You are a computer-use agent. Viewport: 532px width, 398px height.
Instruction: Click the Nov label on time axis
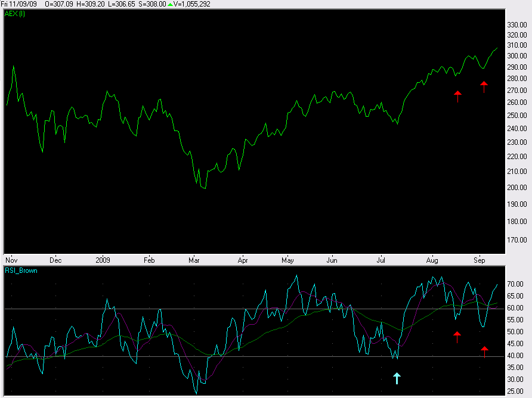pyautogui.click(x=11, y=260)
